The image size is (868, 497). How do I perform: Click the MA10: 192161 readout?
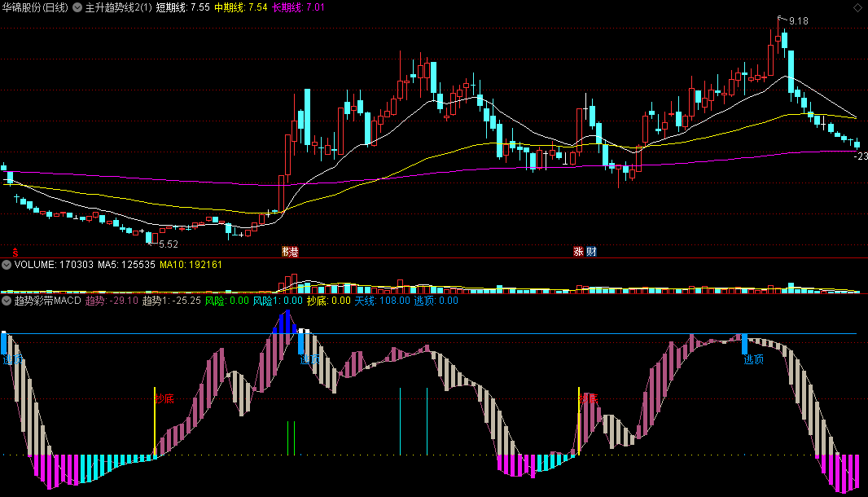(x=191, y=265)
